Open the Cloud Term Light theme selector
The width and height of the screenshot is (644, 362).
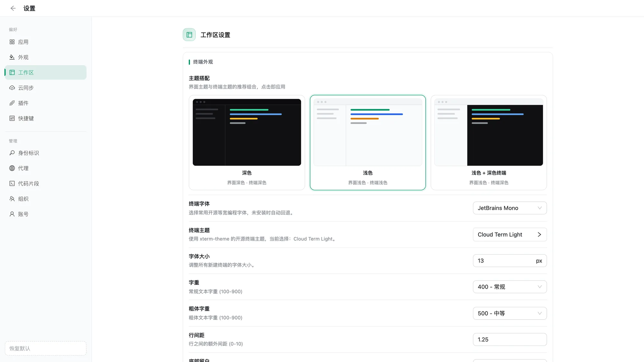(x=510, y=235)
